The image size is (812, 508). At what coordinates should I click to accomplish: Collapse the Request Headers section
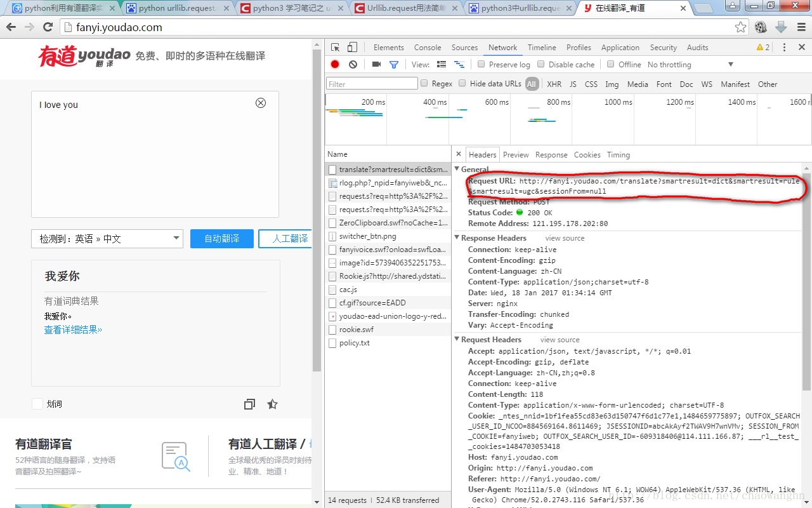[457, 339]
